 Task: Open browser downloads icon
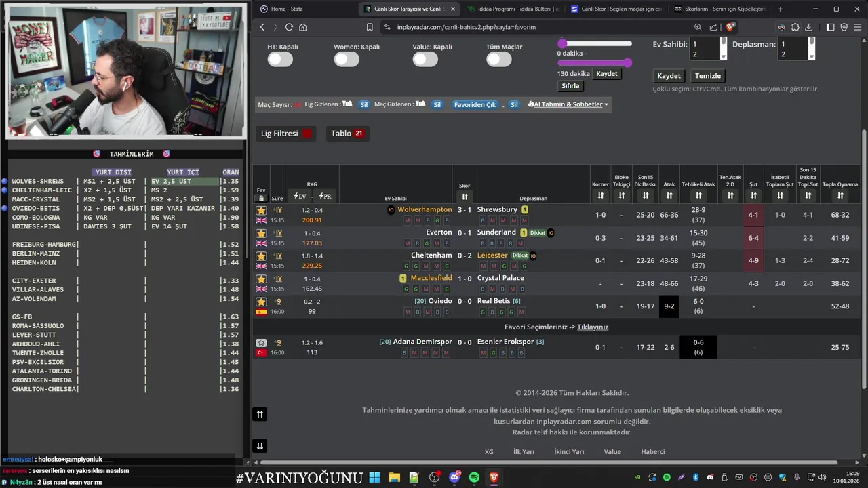(x=809, y=27)
